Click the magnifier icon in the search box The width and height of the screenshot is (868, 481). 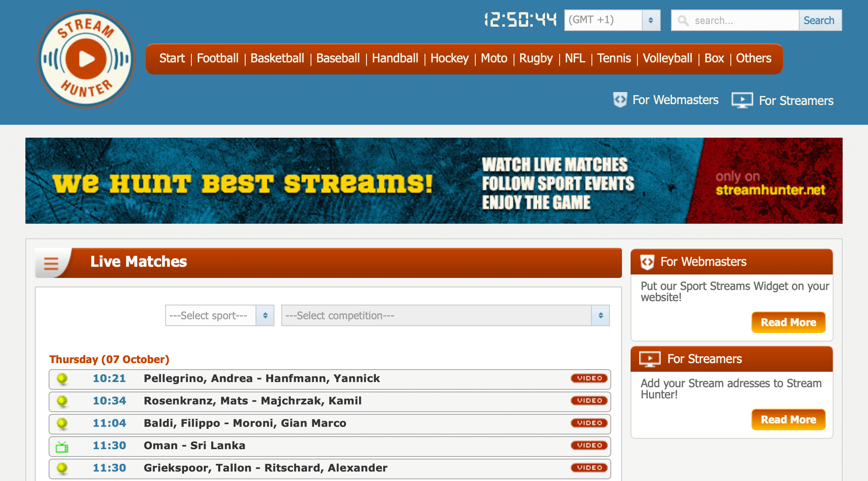[683, 21]
